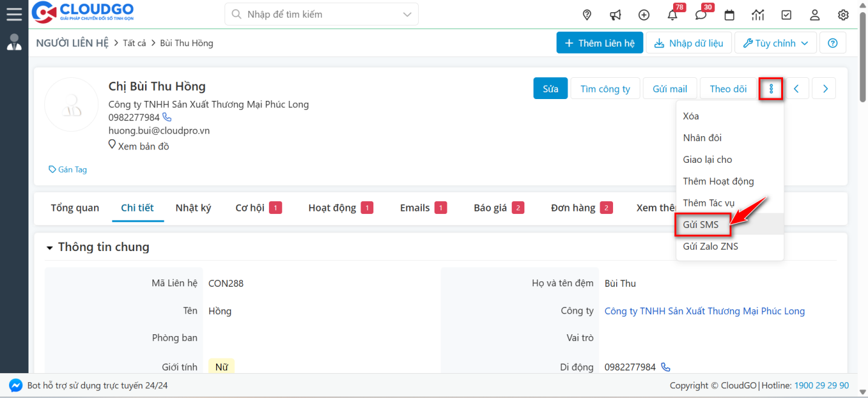Switch to the Nhật ký tab
Screen dimensions: 868x398
point(193,207)
